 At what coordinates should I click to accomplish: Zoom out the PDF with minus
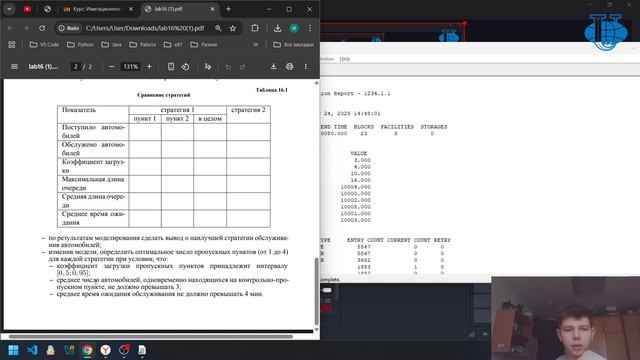tap(111, 67)
